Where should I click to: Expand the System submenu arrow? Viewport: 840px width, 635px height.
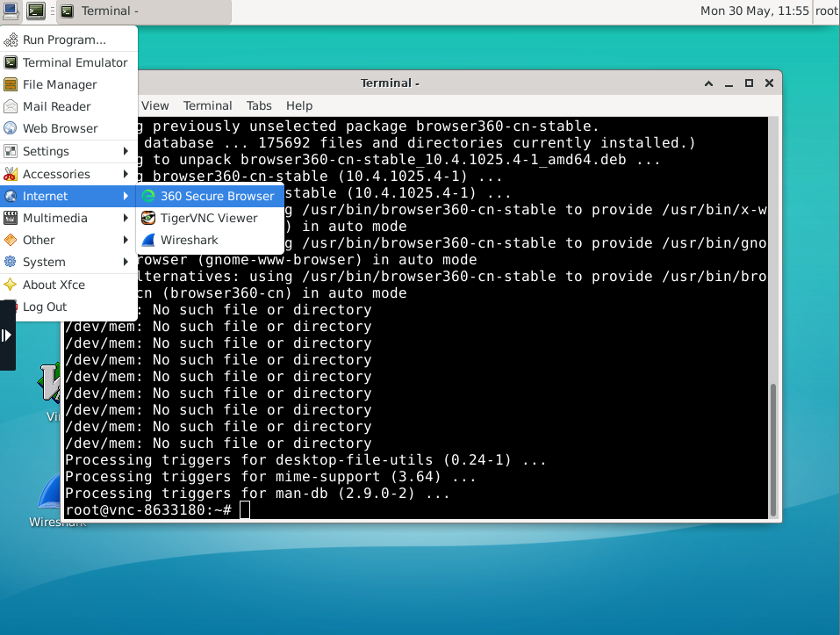(126, 262)
